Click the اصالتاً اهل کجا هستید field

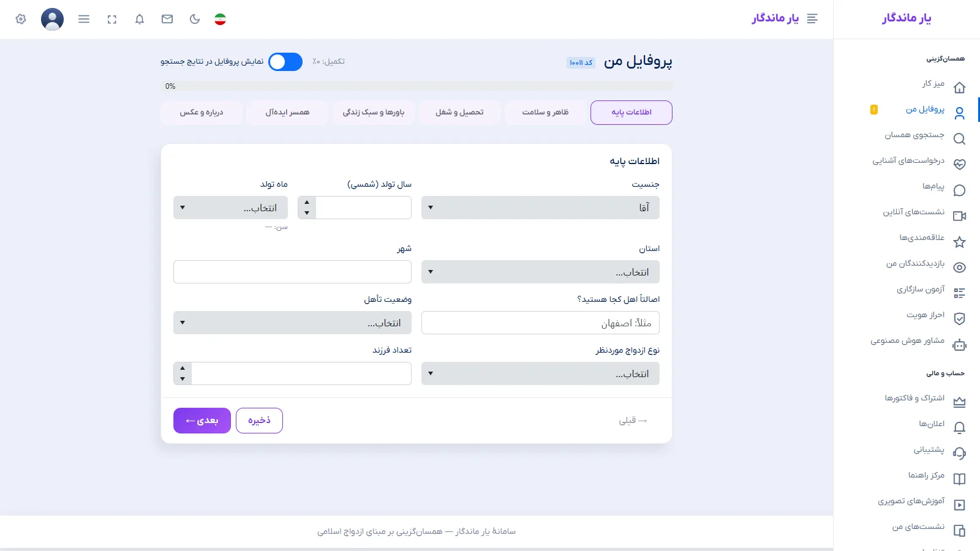click(x=540, y=323)
